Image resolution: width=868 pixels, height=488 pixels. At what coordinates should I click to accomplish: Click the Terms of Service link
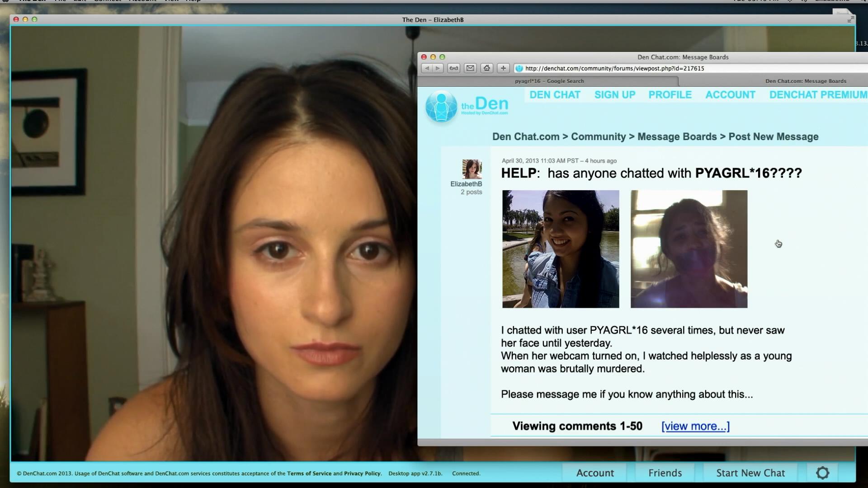click(309, 474)
